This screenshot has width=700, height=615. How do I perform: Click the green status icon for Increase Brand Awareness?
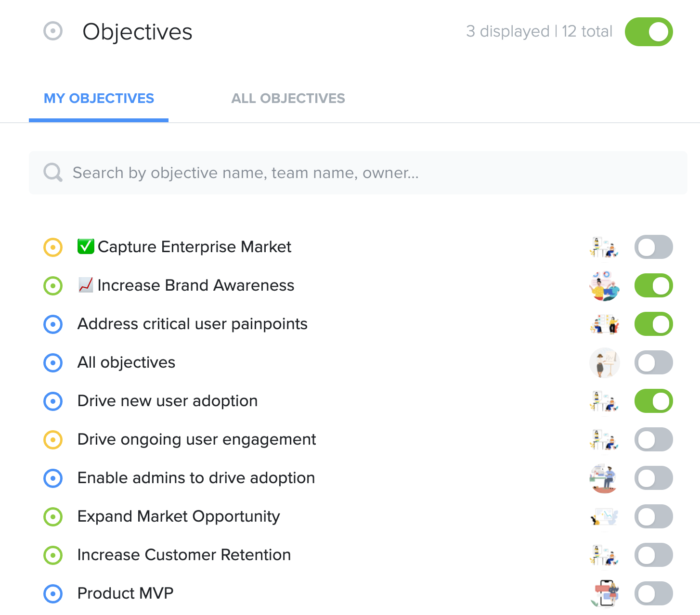[x=53, y=286]
